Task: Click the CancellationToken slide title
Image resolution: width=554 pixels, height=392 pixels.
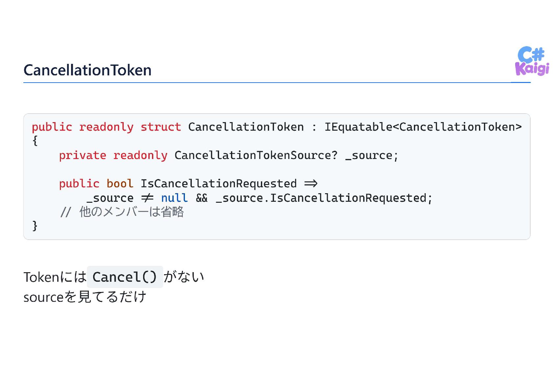Action: 88,70
